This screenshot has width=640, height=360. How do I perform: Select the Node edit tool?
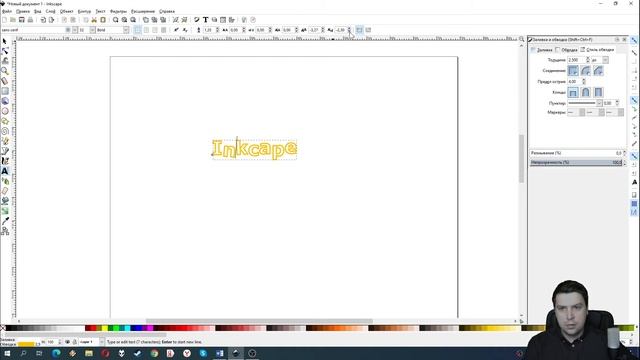point(5,51)
